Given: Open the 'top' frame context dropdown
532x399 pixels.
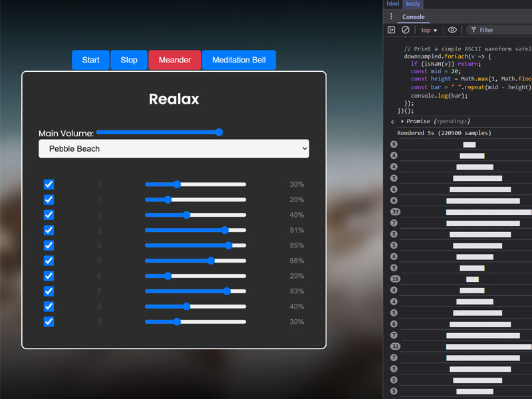Looking at the screenshot, I should (x=428, y=30).
